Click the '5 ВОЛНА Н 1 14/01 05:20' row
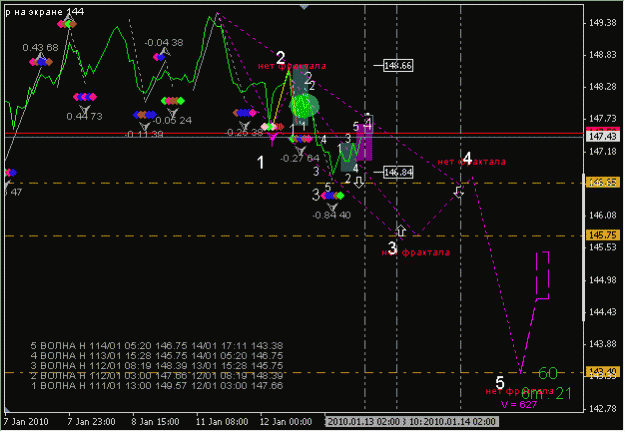This screenshot has width=625, height=432. tap(157, 346)
